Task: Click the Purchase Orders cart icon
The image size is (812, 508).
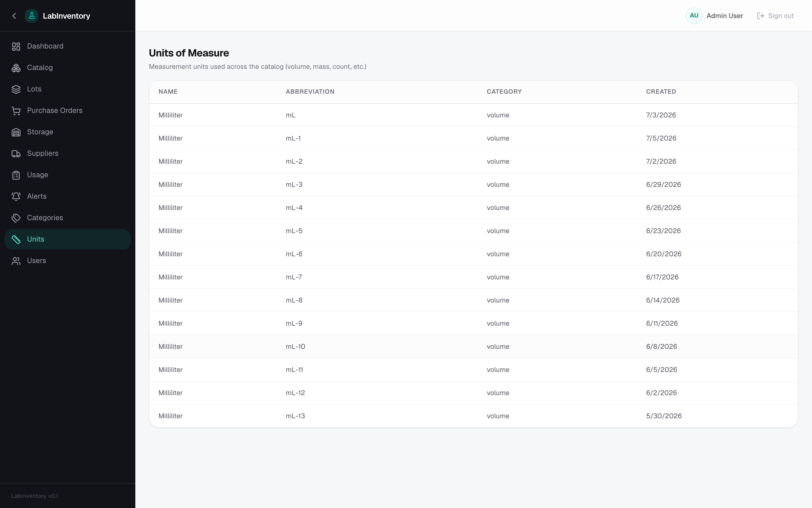Action: pos(16,111)
